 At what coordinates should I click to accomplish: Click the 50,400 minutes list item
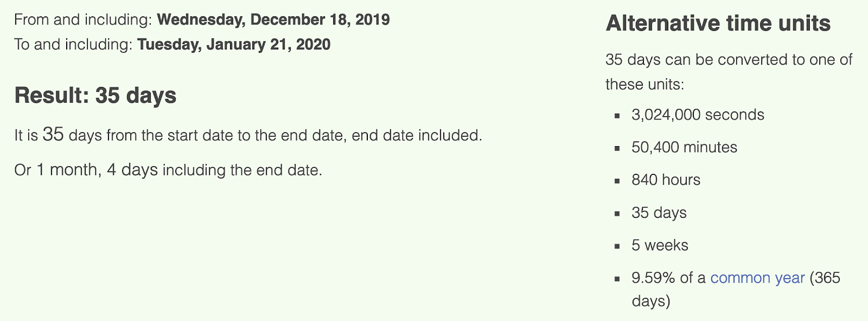click(685, 147)
